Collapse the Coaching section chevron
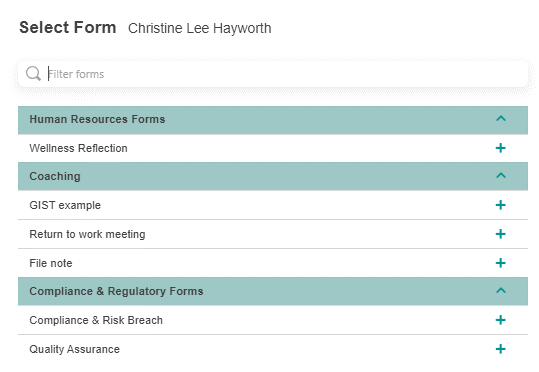The height and width of the screenshot is (372, 539). [501, 176]
